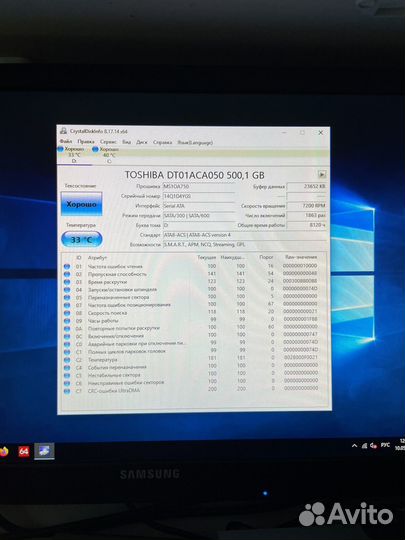
Task: Click the drive letter field showing D:
Action: (198, 225)
